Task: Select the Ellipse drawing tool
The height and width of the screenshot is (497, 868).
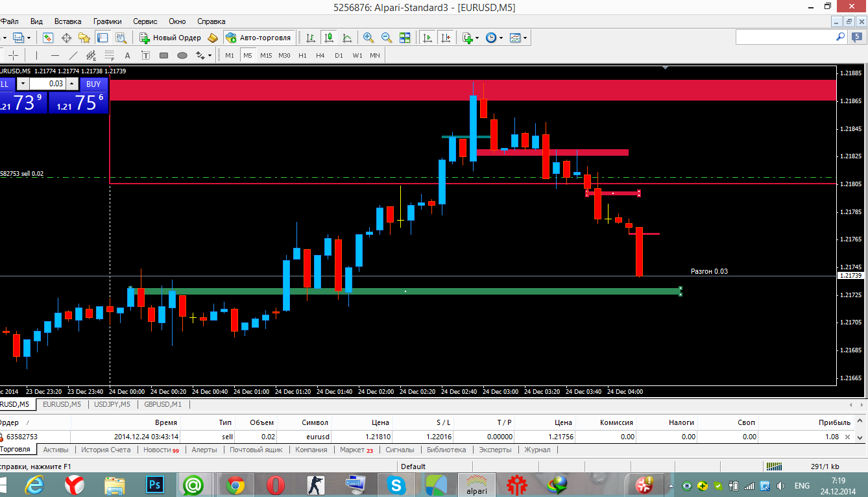Action: tap(182, 55)
